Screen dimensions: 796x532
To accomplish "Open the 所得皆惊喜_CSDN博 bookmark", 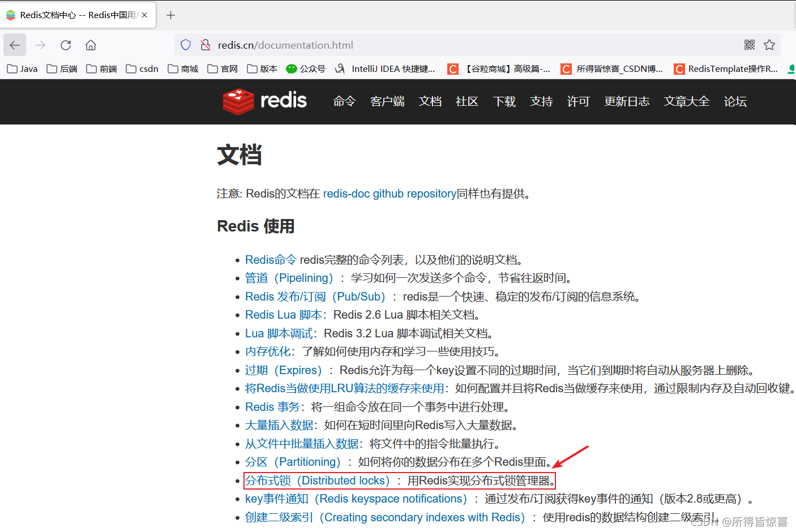I will 612,69.
